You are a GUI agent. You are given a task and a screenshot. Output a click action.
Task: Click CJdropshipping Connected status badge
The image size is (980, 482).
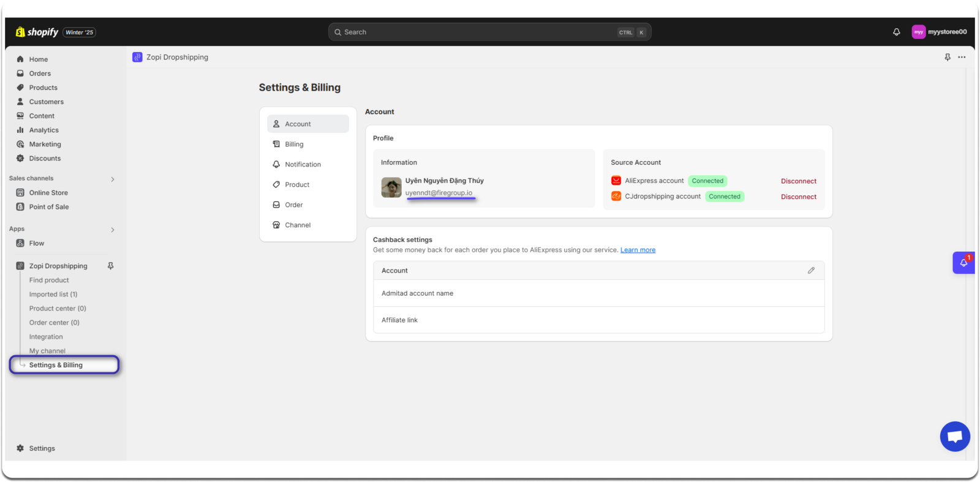coord(725,197)
